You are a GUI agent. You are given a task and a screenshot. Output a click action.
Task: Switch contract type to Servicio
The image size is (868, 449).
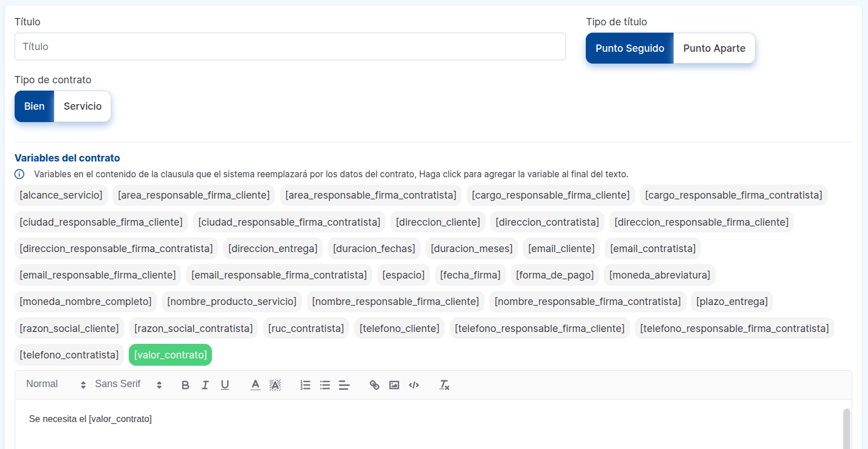pos(83,106)
